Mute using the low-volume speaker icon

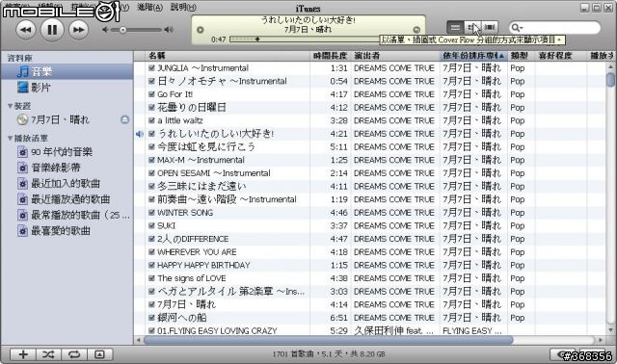[105, 30]
